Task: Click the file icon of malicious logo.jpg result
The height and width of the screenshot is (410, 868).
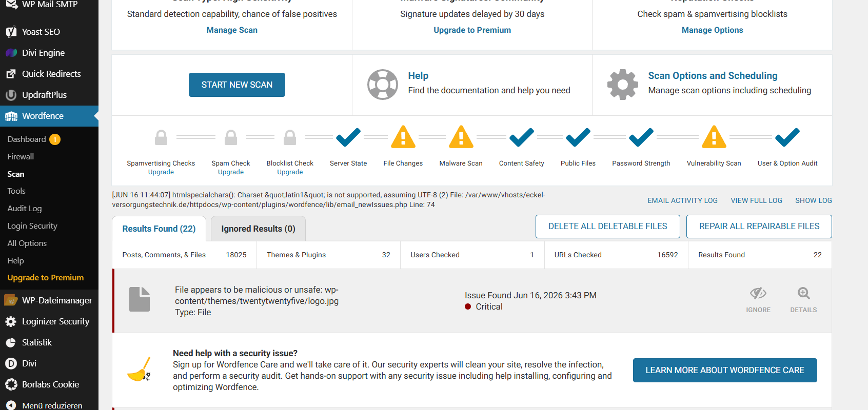Action: pos(140,299)
